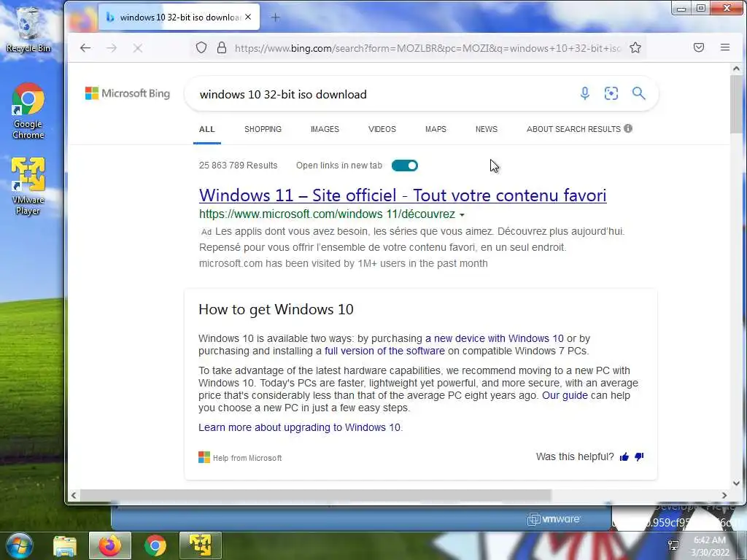This screenshot has height=560, width=747.
Task: Click 'How to get Windows 10' heading
Action: coord(276,309)
